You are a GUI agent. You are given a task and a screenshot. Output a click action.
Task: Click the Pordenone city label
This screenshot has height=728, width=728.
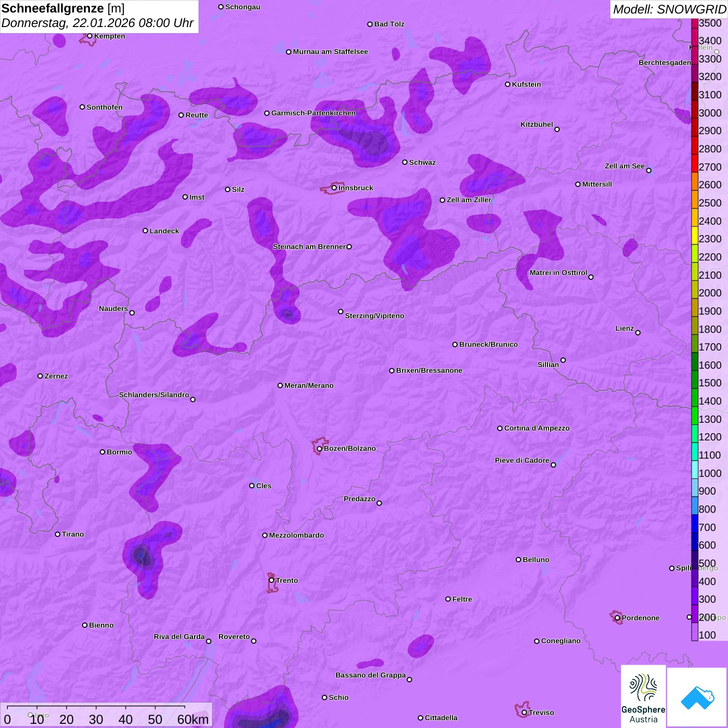click(x=640, y=618)
